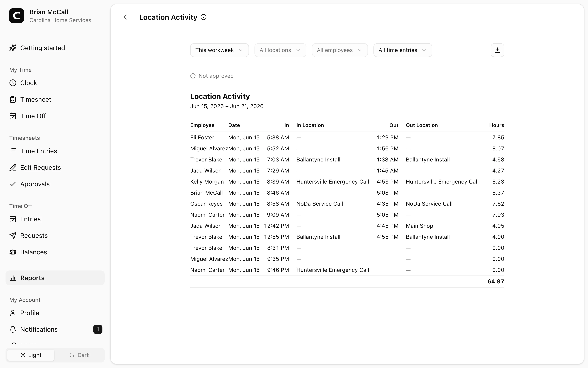588x368 pixels.
Task: Click the Requests paper plane icon
Action: (13, 236)
